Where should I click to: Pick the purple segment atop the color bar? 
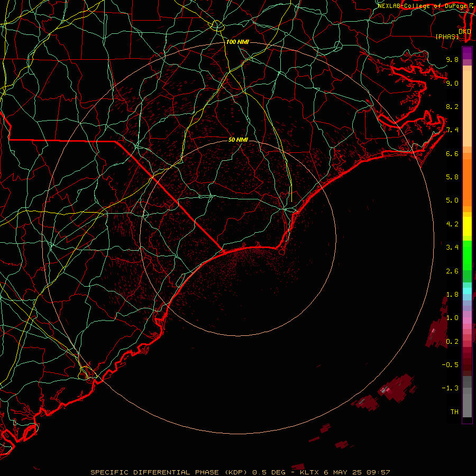point(467,53)
